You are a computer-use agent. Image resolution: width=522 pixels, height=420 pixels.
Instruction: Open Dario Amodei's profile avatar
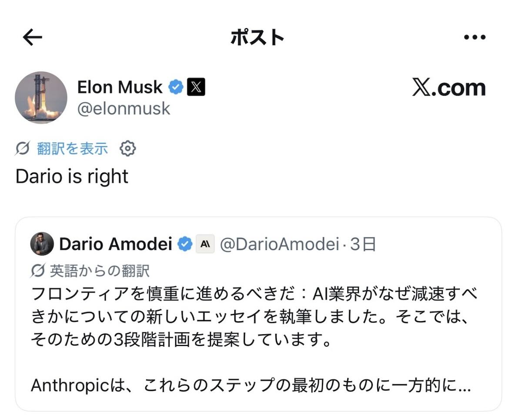click(x=42, y=244)
